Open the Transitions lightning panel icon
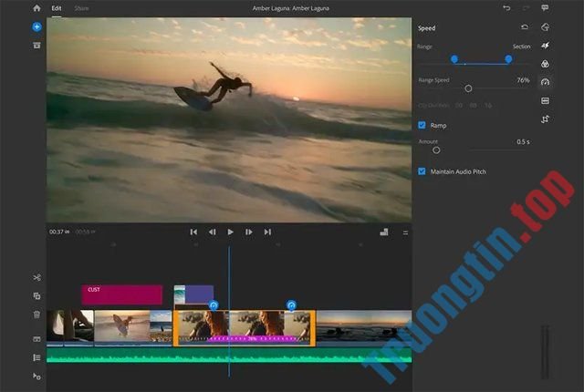 point(545,46)
